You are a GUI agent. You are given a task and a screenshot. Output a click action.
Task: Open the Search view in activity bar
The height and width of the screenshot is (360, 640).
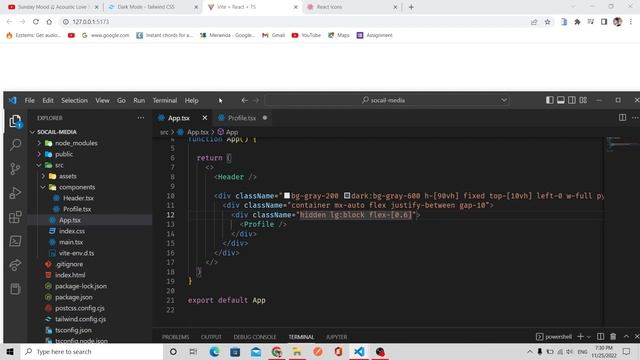16,144
